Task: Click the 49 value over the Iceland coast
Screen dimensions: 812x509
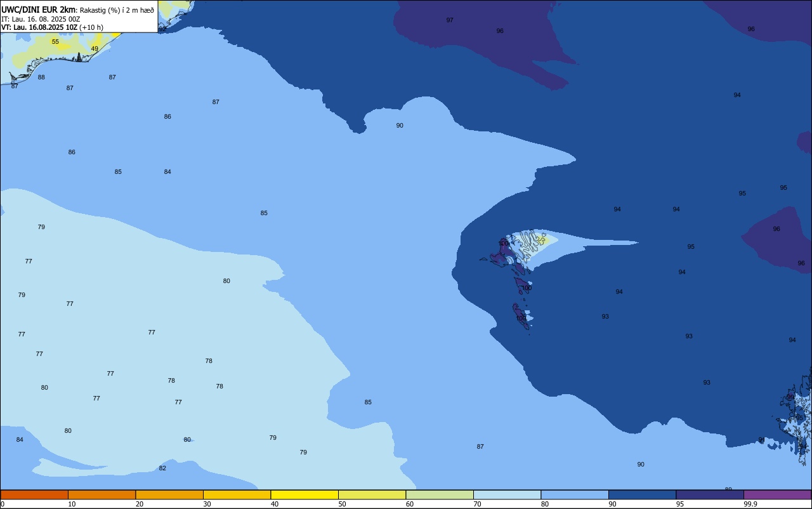Action: click(95, 49)
